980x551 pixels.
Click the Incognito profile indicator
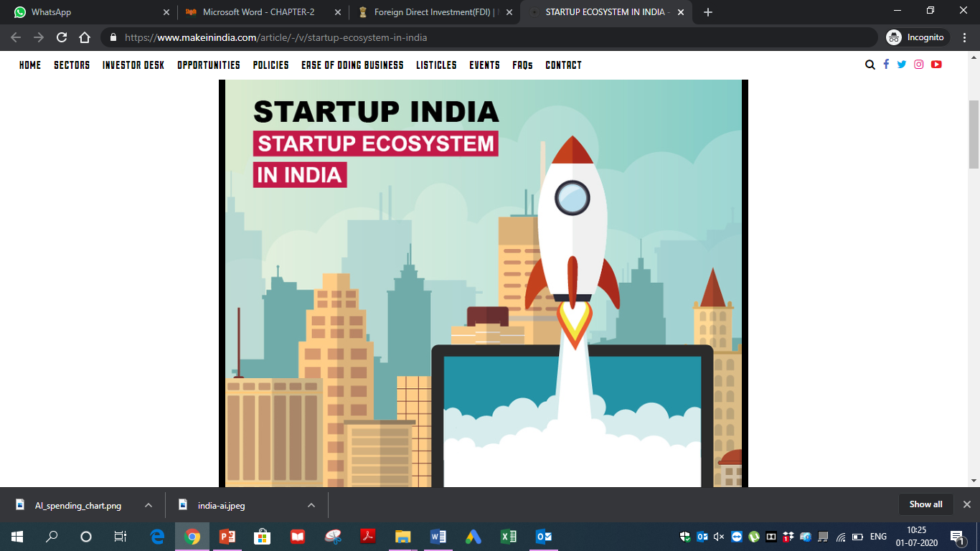pos(918,37)
